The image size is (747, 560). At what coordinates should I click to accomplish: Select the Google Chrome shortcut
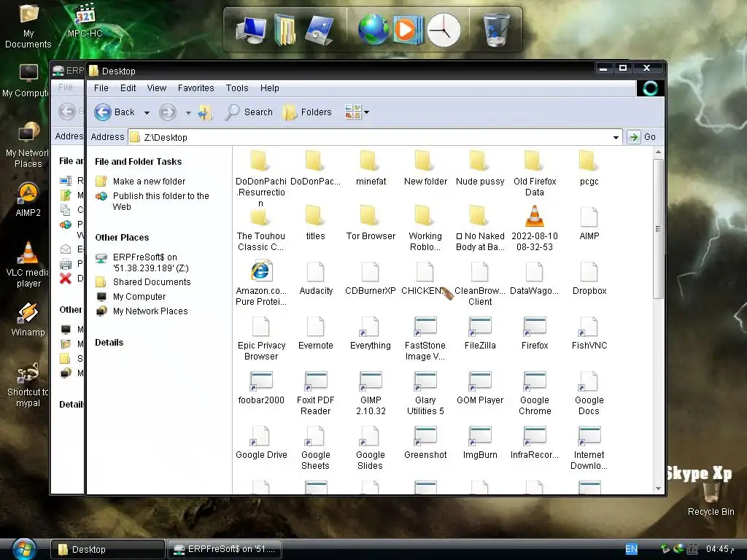(535, 392)
